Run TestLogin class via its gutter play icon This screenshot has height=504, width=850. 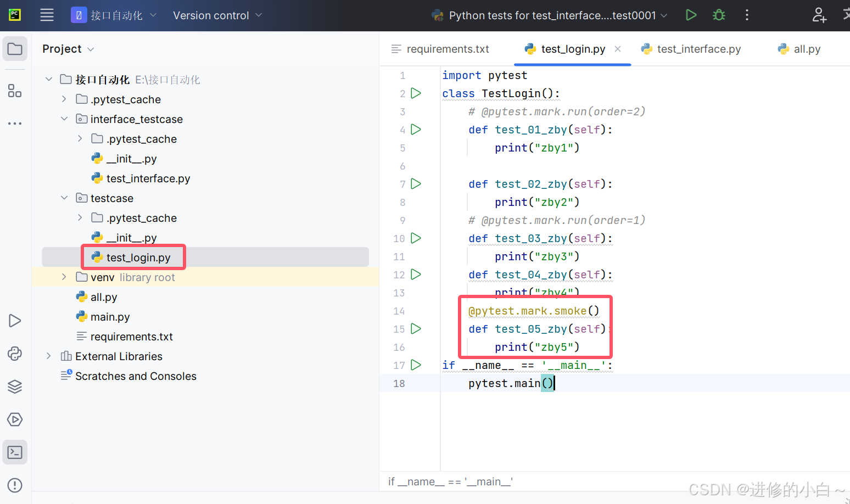click(x=416, y=93)
